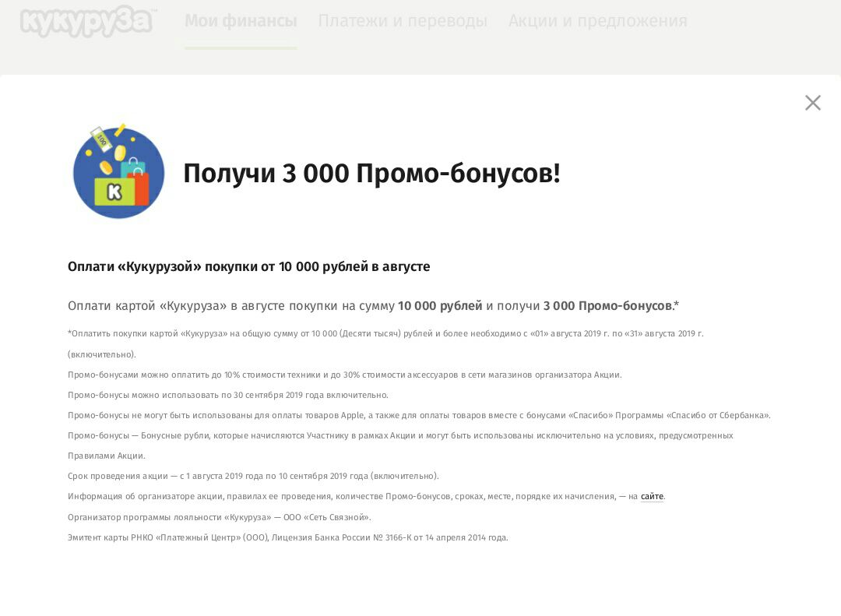Click the footnote starting *Оплатить покупки картой

[385, 344]
